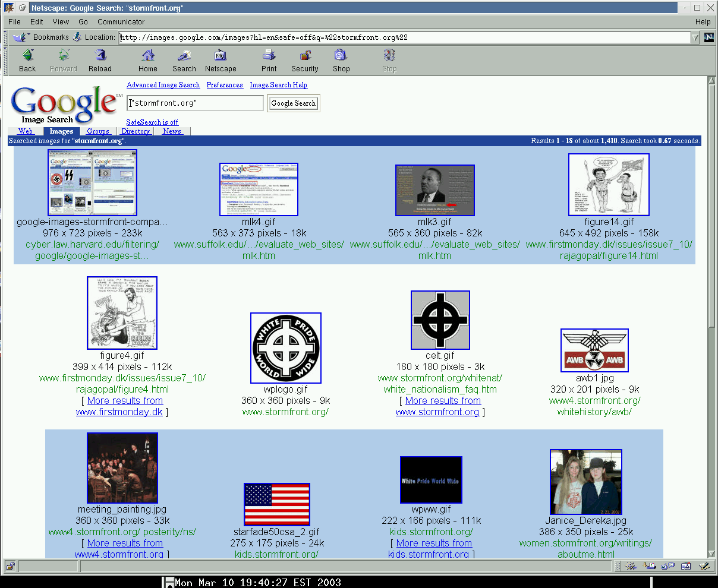
Task: Click the Stop loading button
Action: (389, 61)
